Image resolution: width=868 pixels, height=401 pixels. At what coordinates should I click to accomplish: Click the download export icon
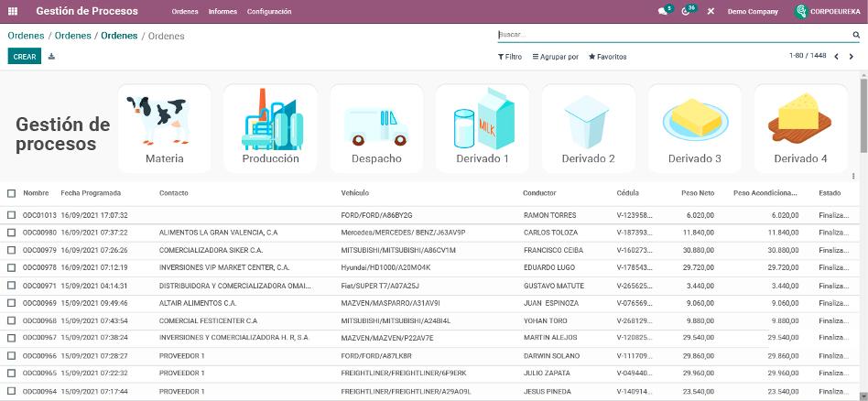[51, 57]
